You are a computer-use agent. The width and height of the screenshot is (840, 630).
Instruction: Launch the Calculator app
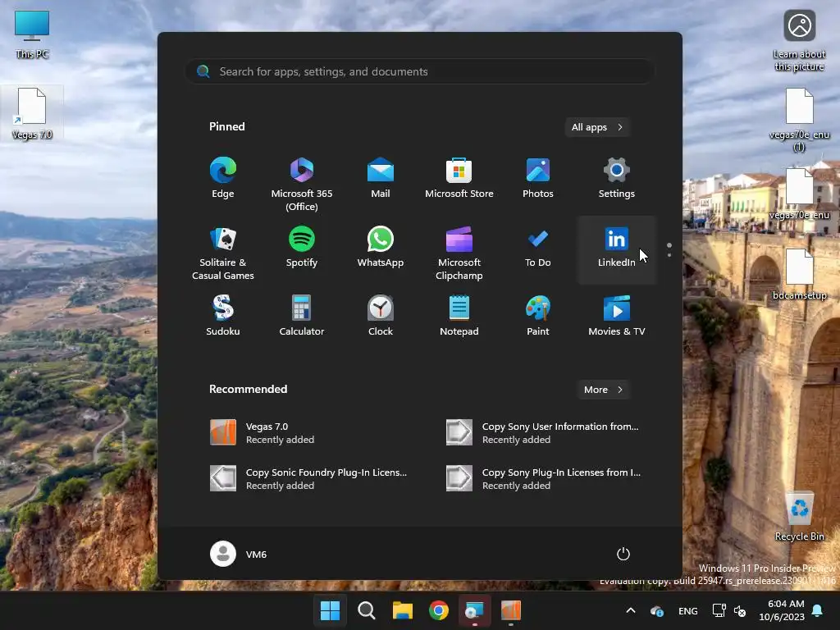302,316
